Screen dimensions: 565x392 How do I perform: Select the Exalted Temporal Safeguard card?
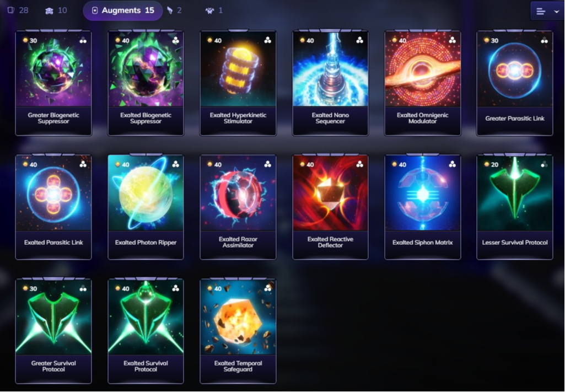[238, 331]
